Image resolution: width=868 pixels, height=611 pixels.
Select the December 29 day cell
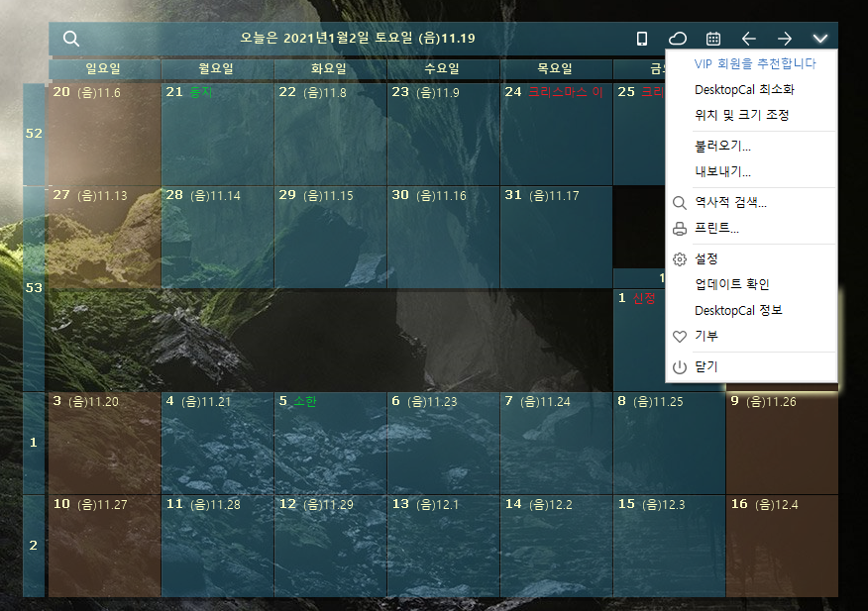[x=331, y=237]
